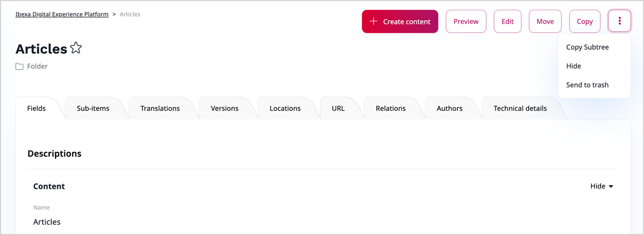
Task: Open the Translations tab
Action: (160, 109)
